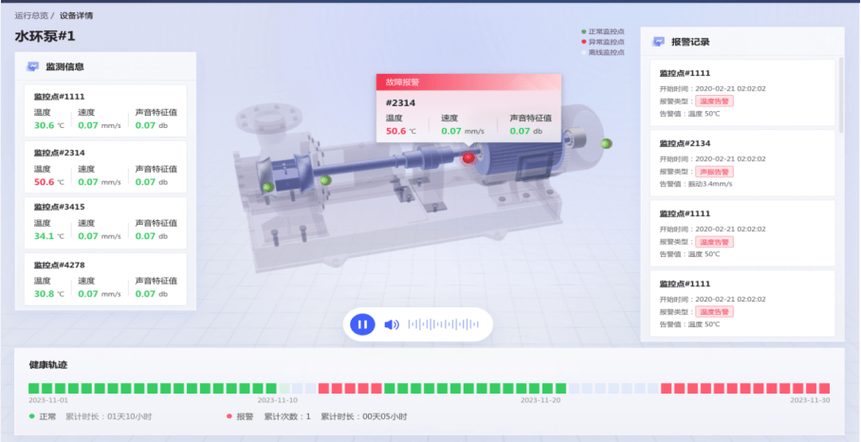
Task: Open 监控点#1111 card in 监测信息 panel
Action: tap(105, 110)
